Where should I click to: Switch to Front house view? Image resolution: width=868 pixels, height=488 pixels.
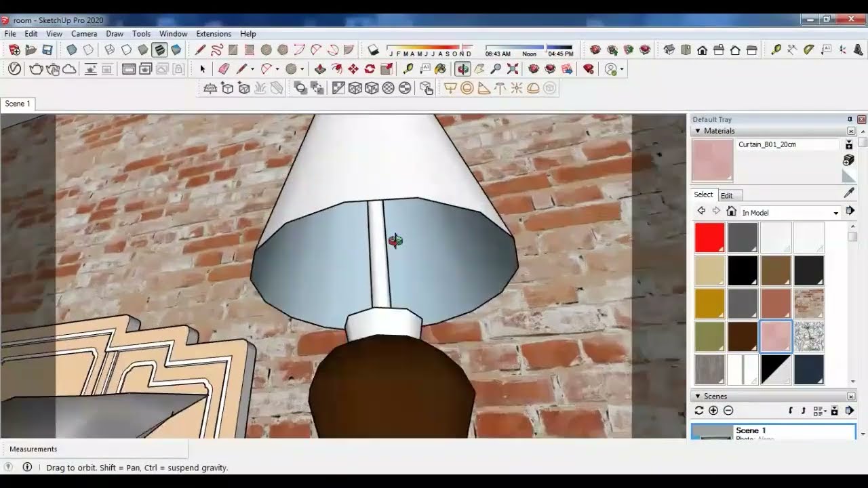click(703, 49)
